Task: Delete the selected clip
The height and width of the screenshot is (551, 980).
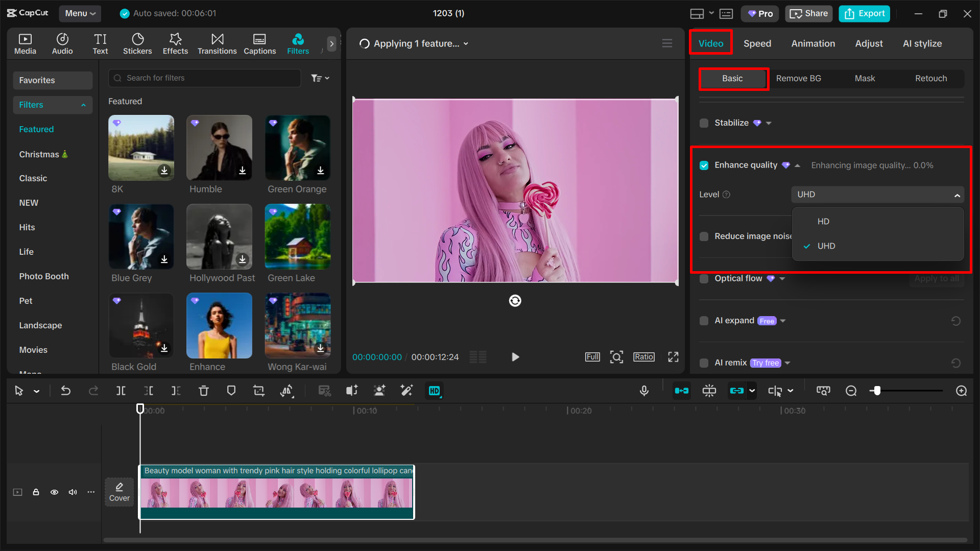Action: (x=204, y=390)
